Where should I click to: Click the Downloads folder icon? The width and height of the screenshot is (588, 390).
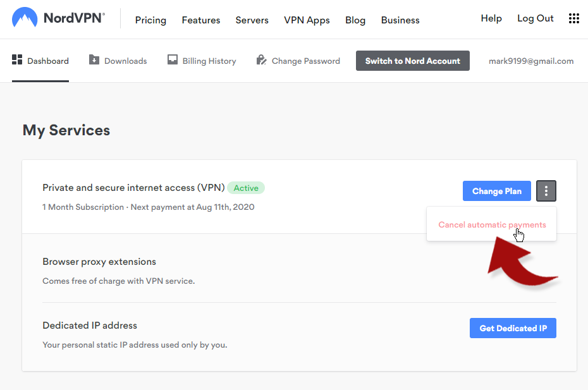[94, 59]
